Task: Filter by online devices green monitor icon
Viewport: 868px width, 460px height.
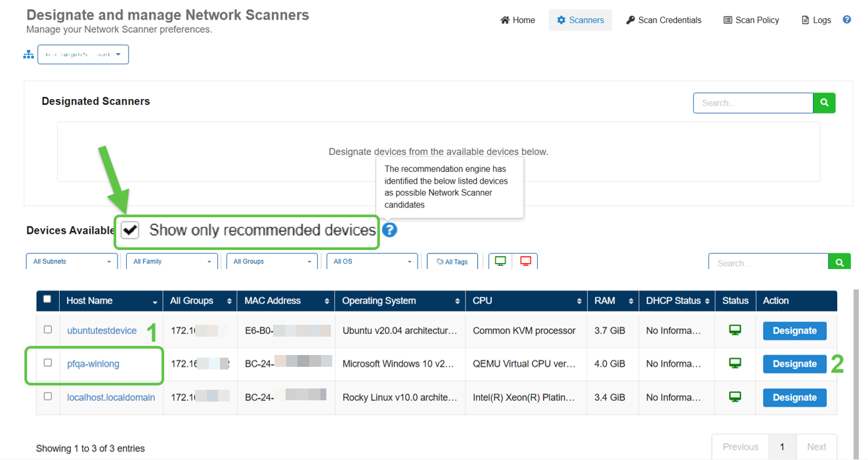Action: (x=500, y=261)
